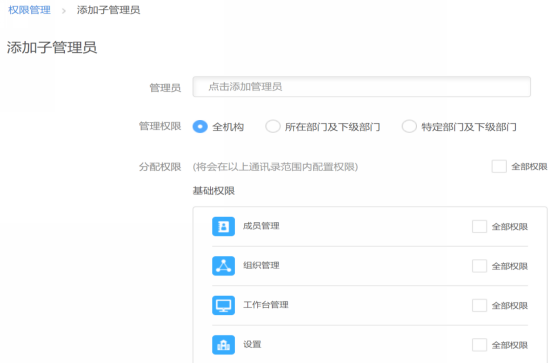Image resolution: width=554 pixels, height=363 pixels.
Task: Click the 工作台管理 monitor icon
Action: pyautogui.click(x=223, y=305)
